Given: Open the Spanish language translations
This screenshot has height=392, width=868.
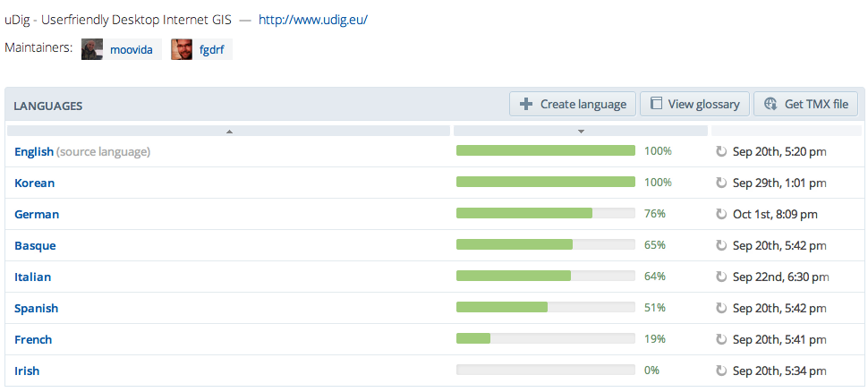Looking at the screenshot, I should click(36, 308).
